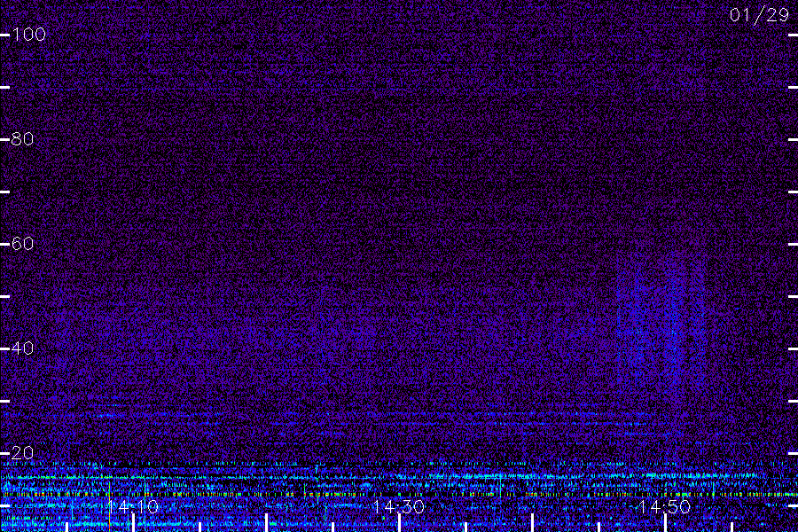The width and height of the screenshot is (798, 532).
Task: Click the 14:30 time label
Action: tap(399, 506)
